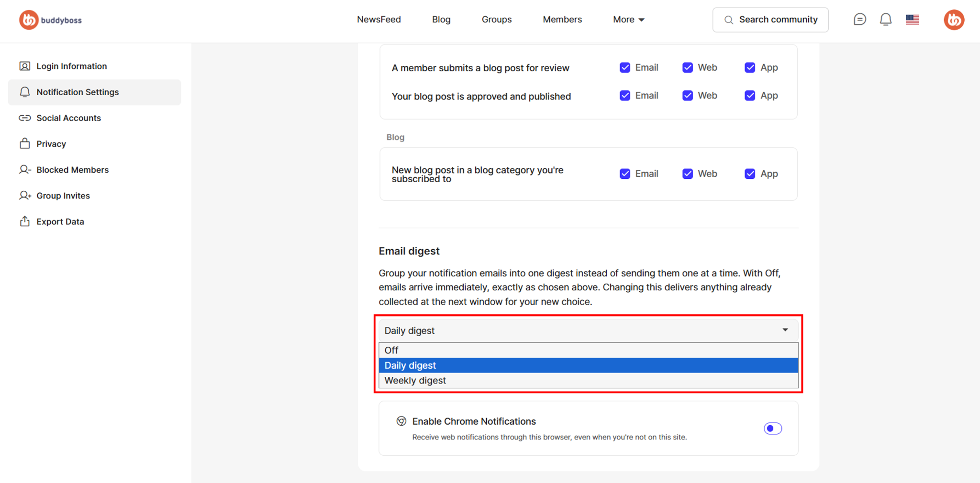Click 'Your blog post is approved and published' text
980x483 pixels.
[481, 96]
